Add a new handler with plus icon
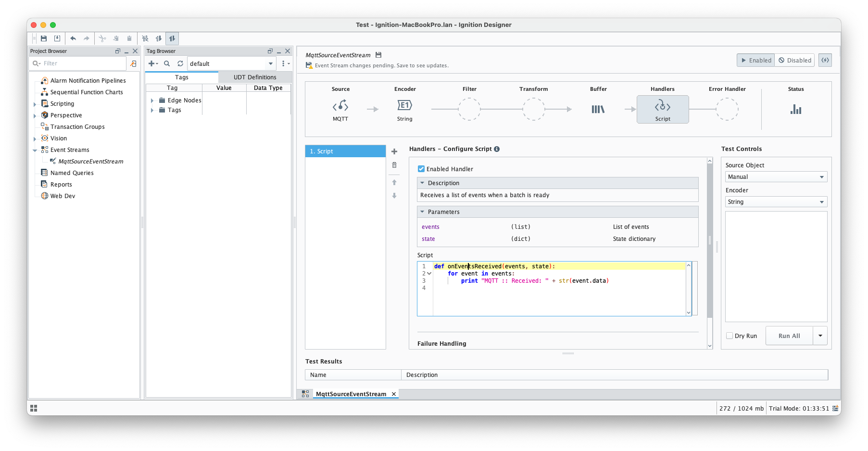The height and width of the screenshot is (451, 868). tap(394, 151)
